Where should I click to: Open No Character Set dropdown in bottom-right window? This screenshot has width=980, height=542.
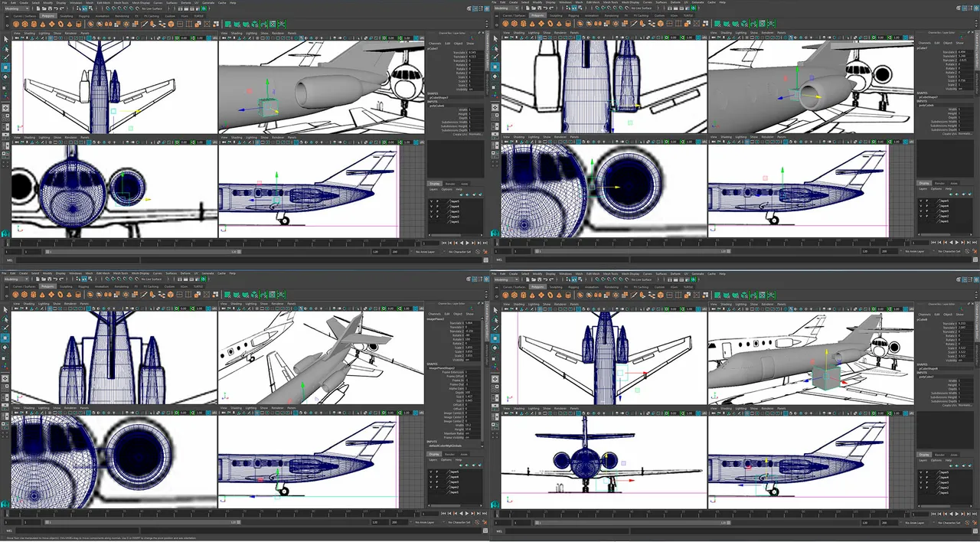point(949,521)
